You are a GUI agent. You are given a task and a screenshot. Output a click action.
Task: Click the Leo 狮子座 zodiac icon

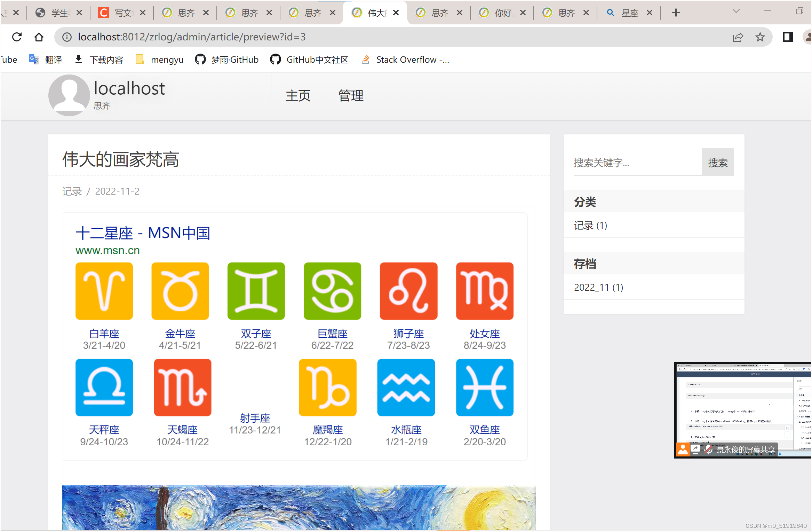(x=408, y=291)
